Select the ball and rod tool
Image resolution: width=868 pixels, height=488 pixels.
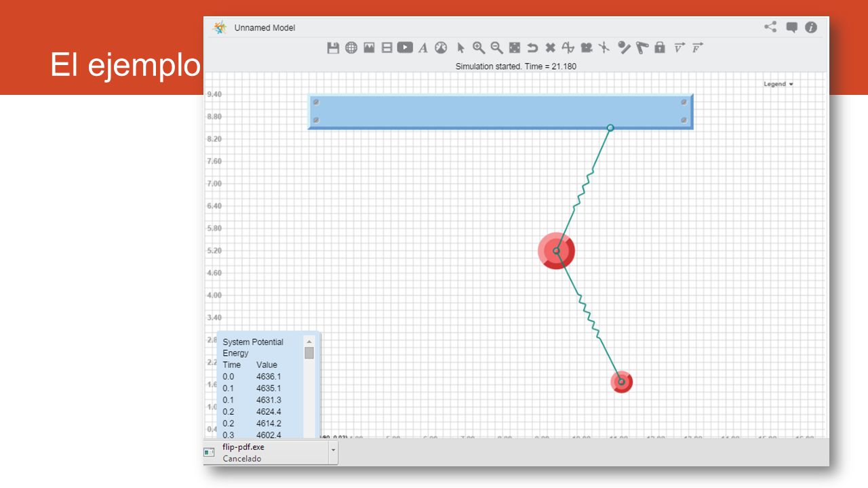point(624,47)
